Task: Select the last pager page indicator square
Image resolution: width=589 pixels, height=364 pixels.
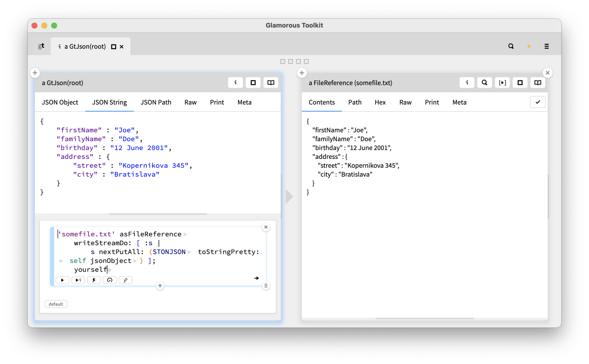Action: pos(306,62)
